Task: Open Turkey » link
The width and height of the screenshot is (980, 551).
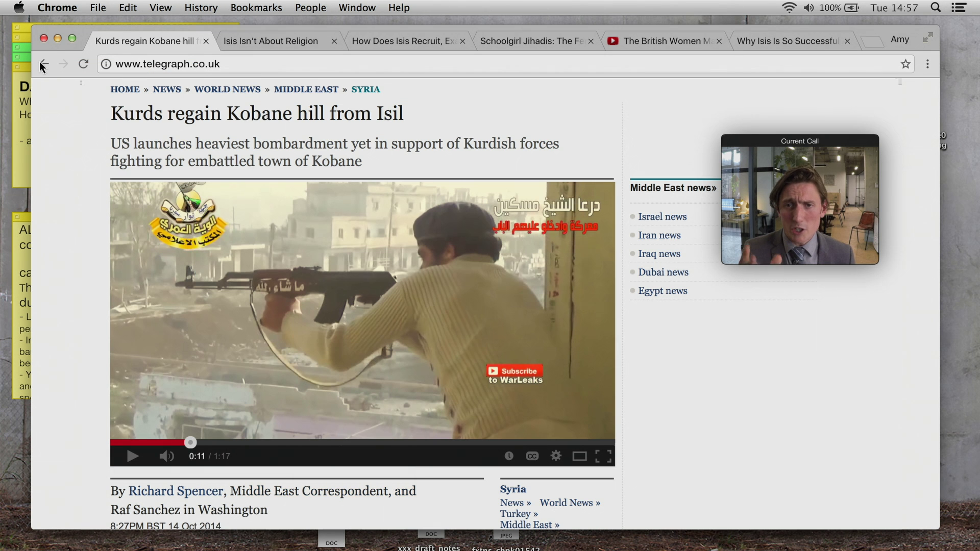Action: pos(519,514)
